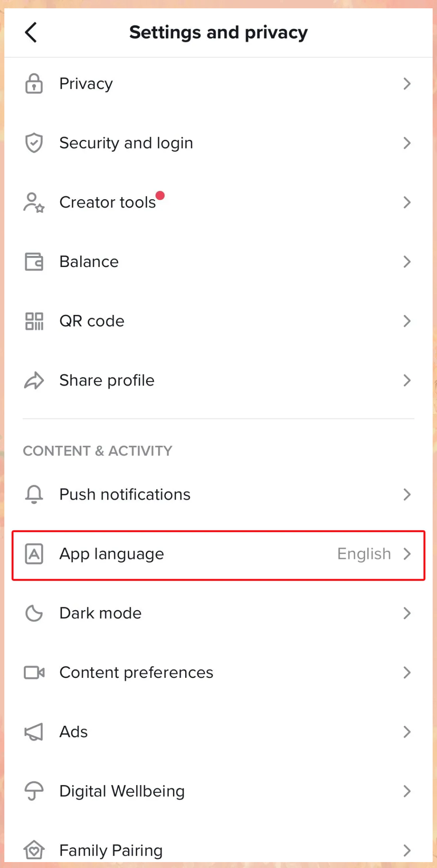
Task: Expand Privacy using its chevron
Action: tap(407, 84)
